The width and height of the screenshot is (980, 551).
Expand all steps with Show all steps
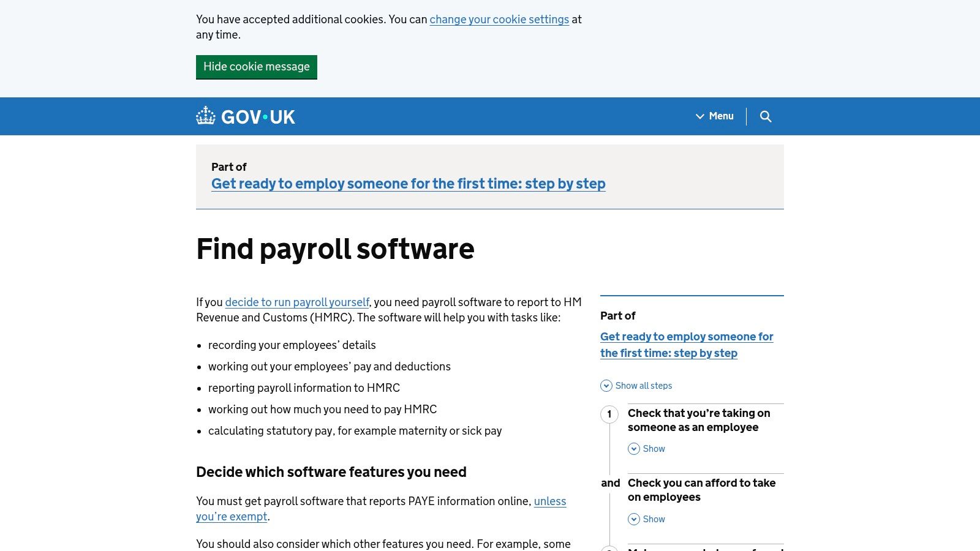pos(643,386)
